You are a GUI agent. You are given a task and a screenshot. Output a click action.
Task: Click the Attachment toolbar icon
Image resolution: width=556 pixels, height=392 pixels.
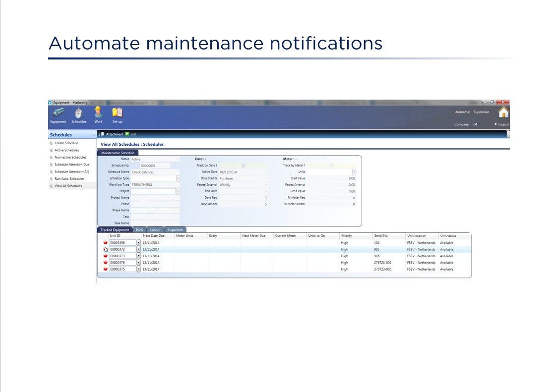point(103,134)
